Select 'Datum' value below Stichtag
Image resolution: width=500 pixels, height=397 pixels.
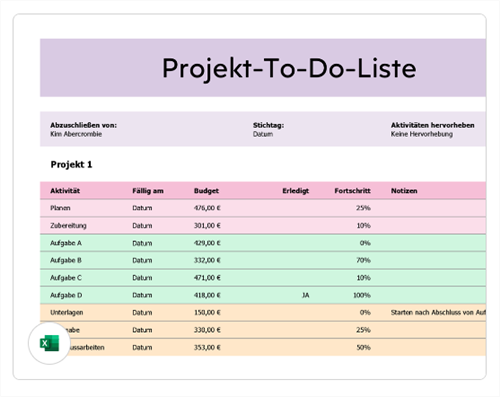(x=263, y=134)
